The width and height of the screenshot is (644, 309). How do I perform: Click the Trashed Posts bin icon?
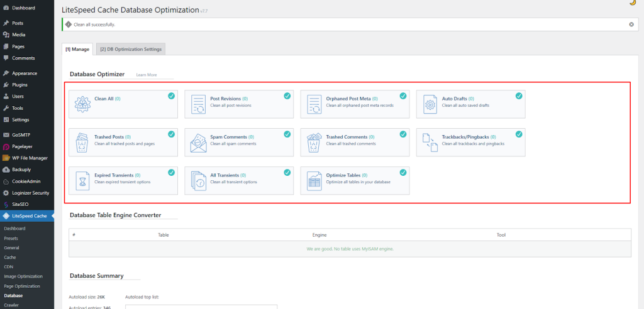pos(83,143)
